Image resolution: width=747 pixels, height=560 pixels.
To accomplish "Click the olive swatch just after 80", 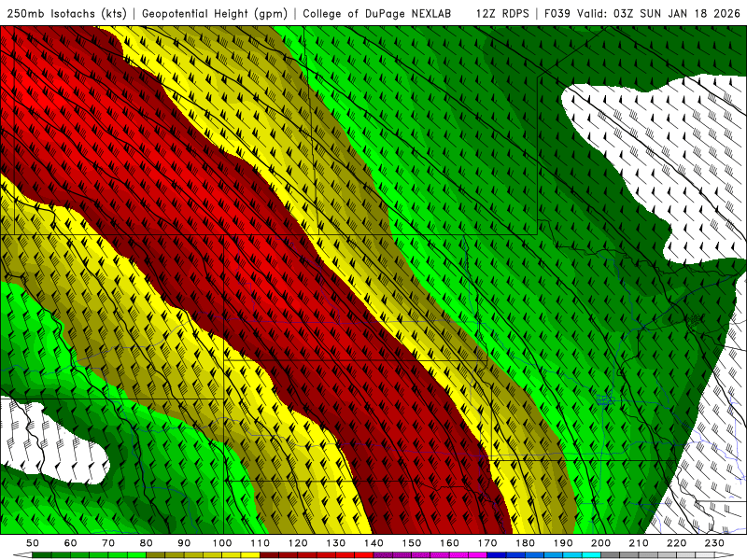I will 155,555.
